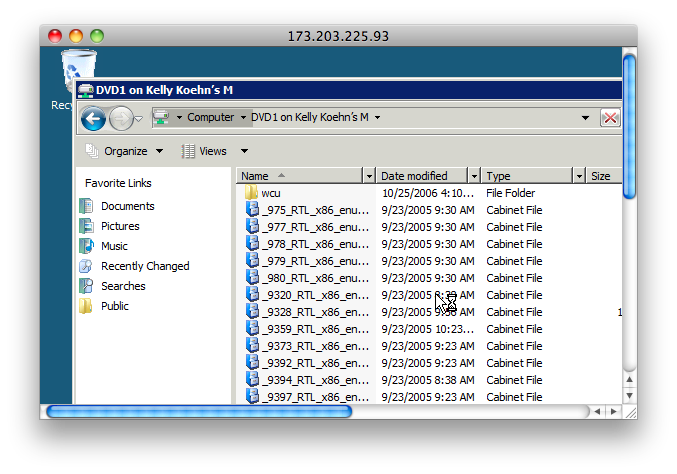
Task: Select cabinet icon of _979_RTL_x86_enu file
Action: click(252, 260)
